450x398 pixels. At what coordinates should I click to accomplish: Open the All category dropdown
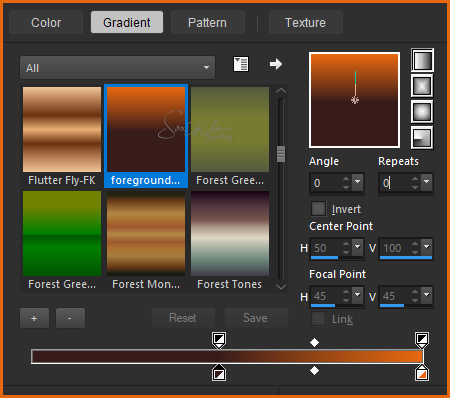coord(117,68)
